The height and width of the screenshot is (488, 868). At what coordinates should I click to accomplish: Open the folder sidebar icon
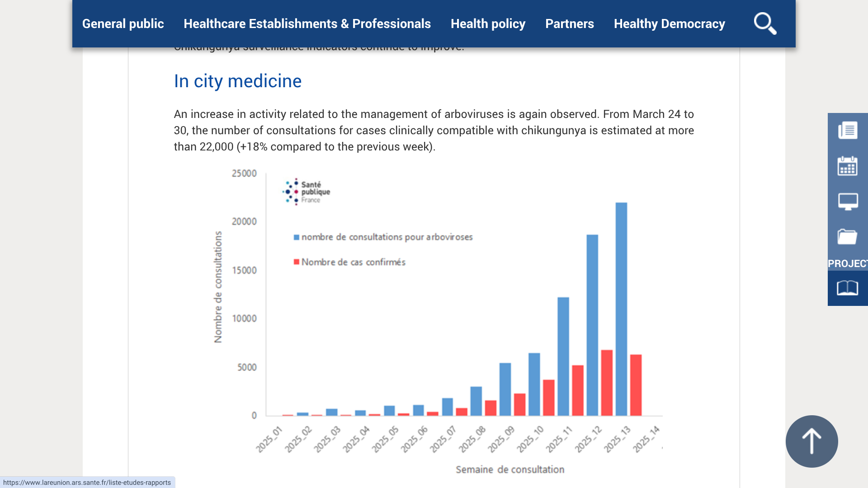(x=848, y=237)
